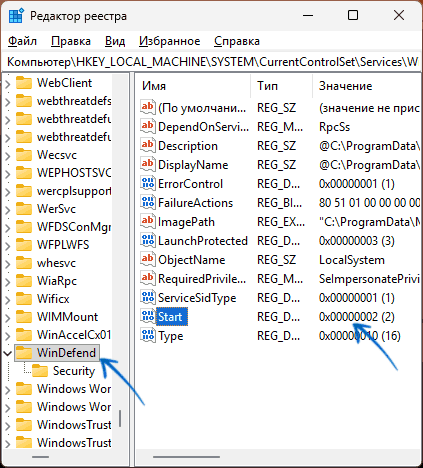This screenshot has height=468, width=423.
Task: Expand the WIMMount key
Action: (x=7, y=317)
